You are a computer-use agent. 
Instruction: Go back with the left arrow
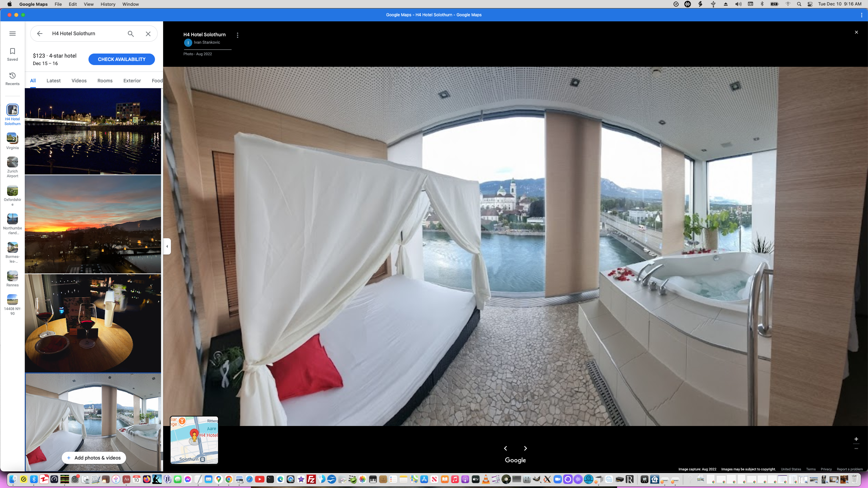coord(40,34)
